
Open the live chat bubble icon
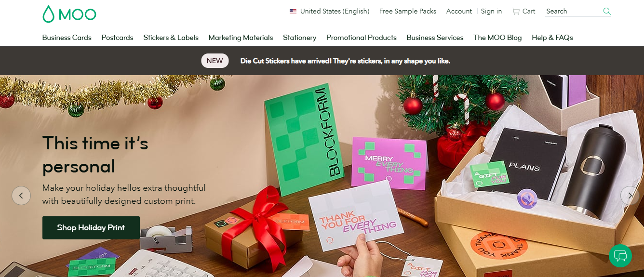(620, 255)
